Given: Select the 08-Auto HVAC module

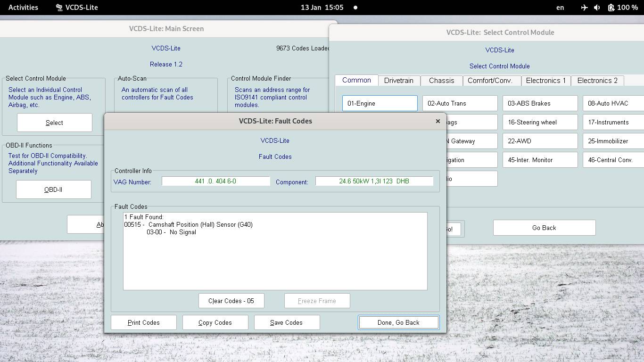Looking at the screenshot, I should tap(613, 103).
